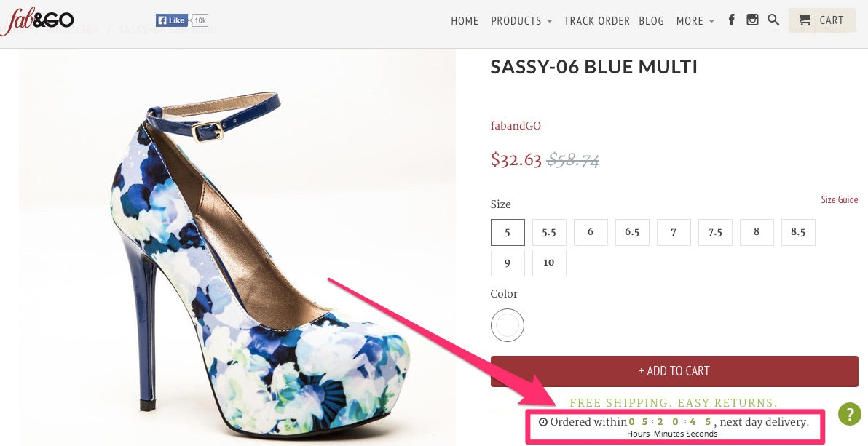Select size 5
This screenshot has width=868, height=446.
508,232
